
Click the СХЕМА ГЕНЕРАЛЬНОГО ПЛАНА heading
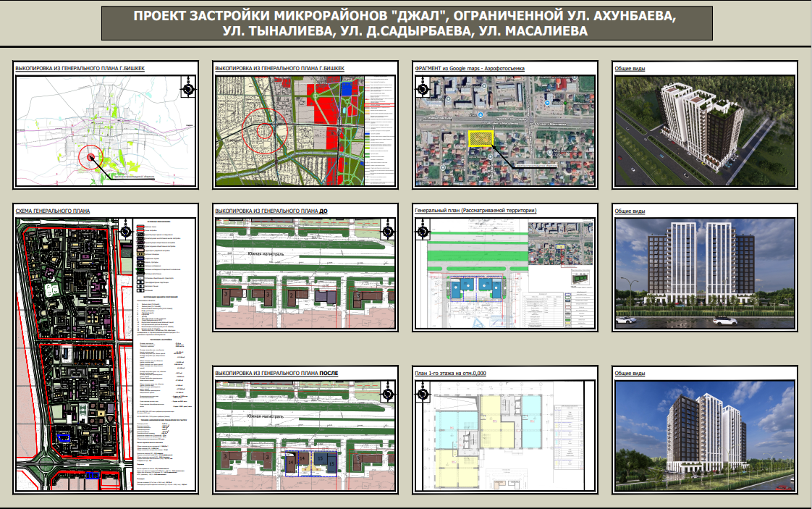click(53, 211)
